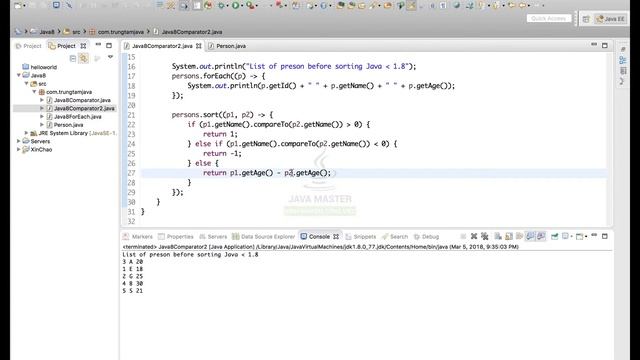Collapse all in the Project explorer
This screenshot has width=640, height=360.
(x=73, y=58)
